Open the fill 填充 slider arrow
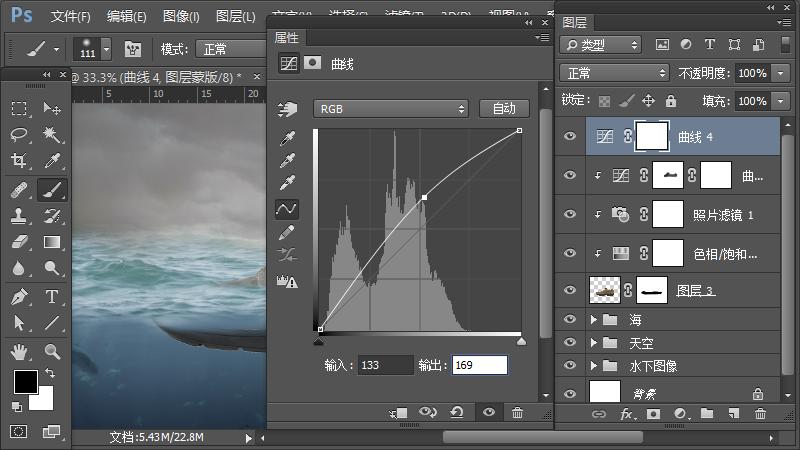 [781, 101]
